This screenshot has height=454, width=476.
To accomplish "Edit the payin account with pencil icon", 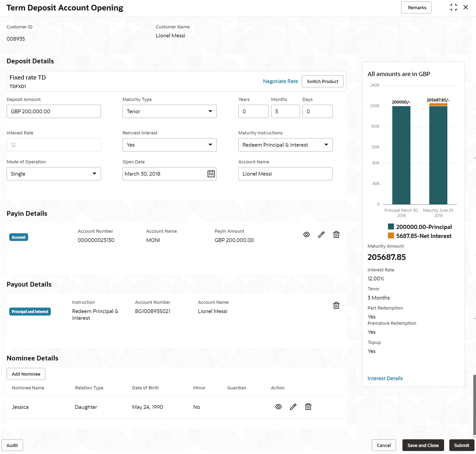I will point(321,234).
